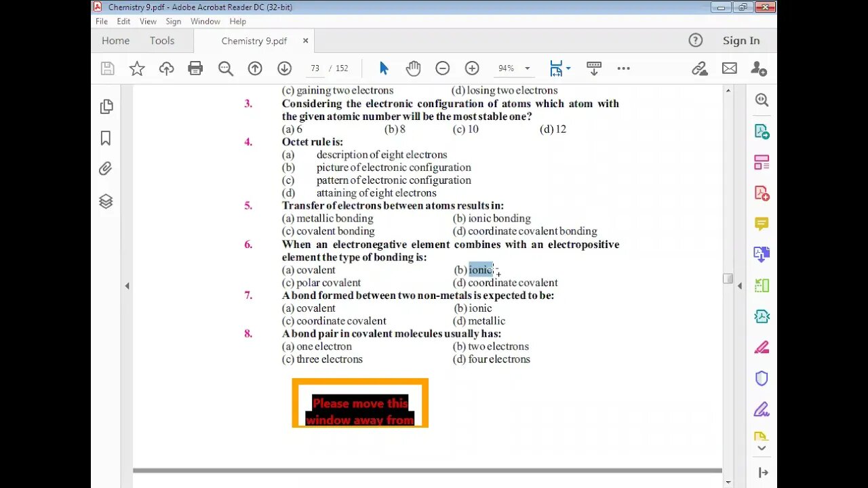
Task: Zoom out using the minus button
Action: 442,68
